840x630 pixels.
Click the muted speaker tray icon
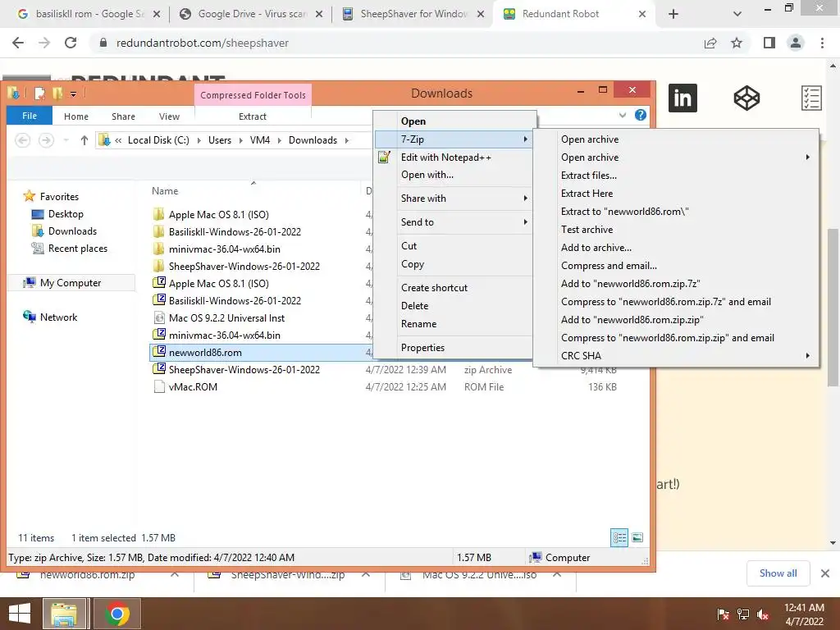764,614
